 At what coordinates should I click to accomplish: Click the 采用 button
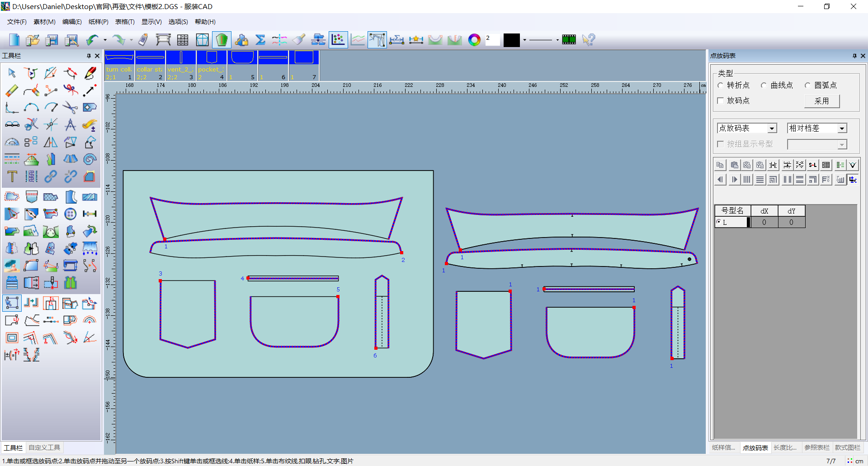pos(822,101)
